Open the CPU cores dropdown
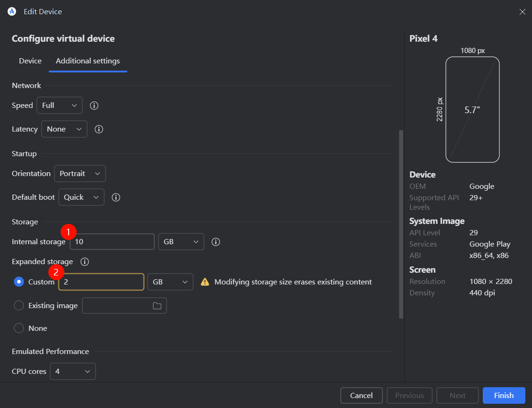Screen dimensions: 532x408 pos(73,372)
